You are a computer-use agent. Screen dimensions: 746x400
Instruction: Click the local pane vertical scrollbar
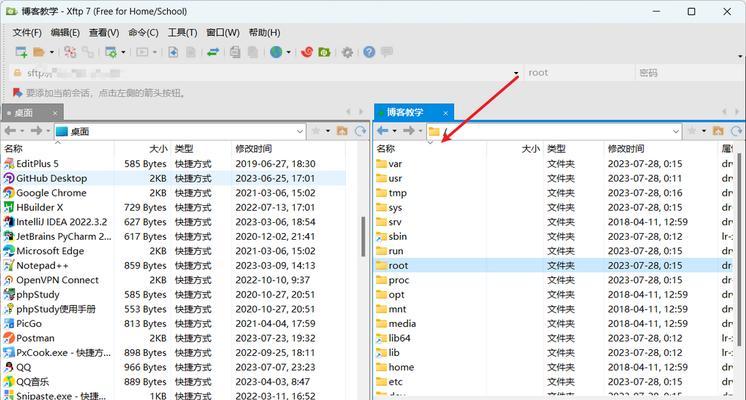[x=363, y=236]
